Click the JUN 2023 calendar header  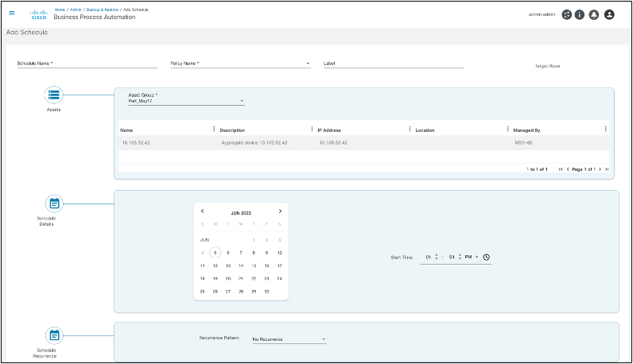[x=241, y=213]
